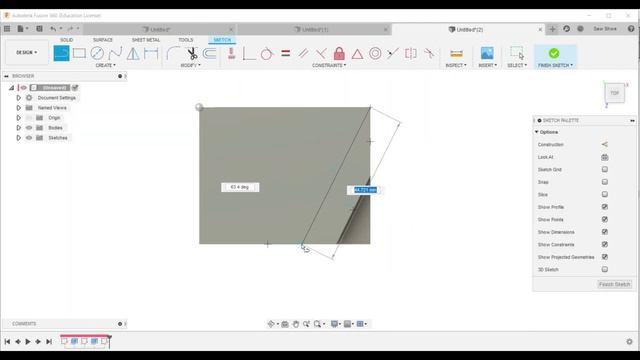Viewport: 640px width, 360px height.
Task: Apply the Perpendicular constraint
Action: click(321, 53)
